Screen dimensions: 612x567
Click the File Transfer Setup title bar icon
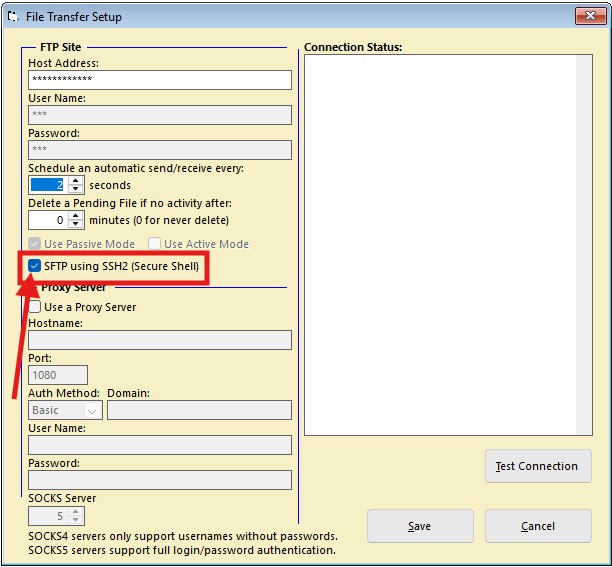(x=13, y=17)
